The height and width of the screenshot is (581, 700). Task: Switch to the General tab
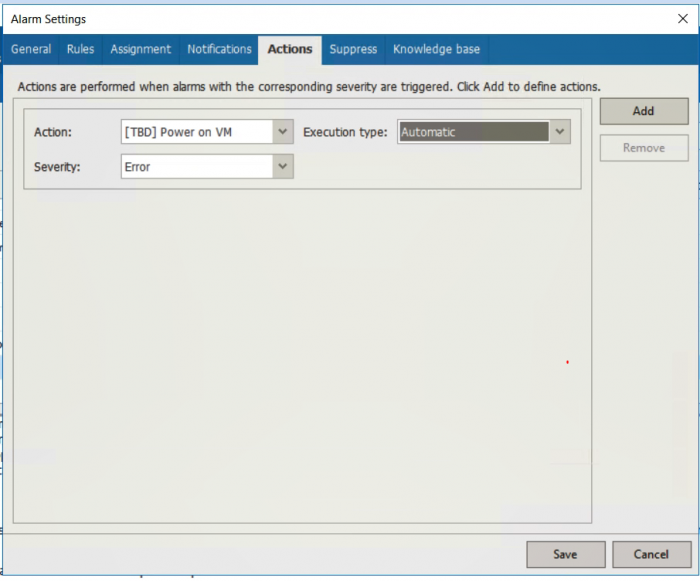click(x=31, y=49)
